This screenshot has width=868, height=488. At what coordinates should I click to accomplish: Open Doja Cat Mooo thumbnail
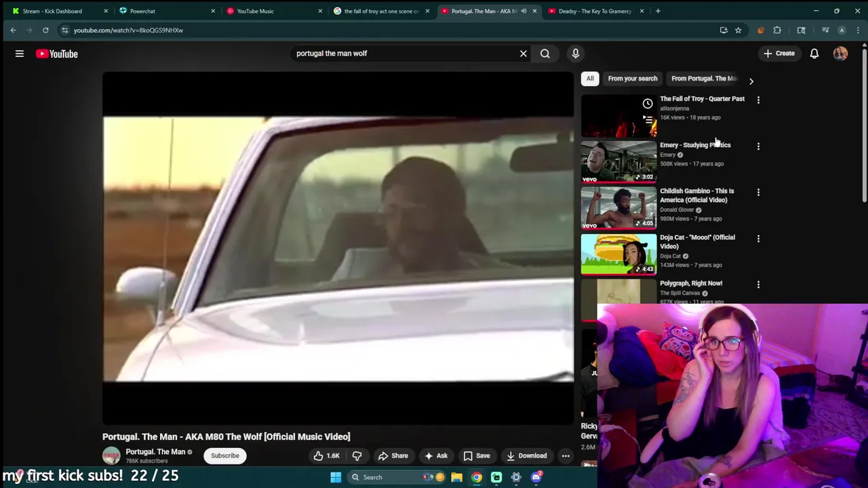(x=618, y=253)
